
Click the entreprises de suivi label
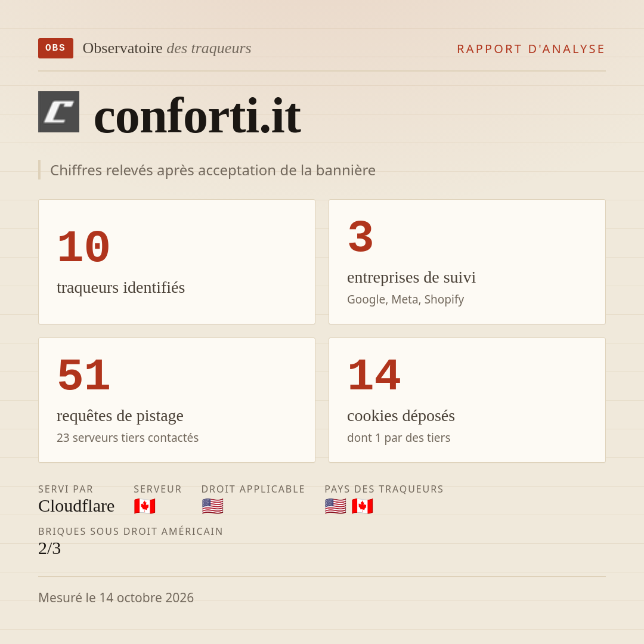tap(411, 277)
